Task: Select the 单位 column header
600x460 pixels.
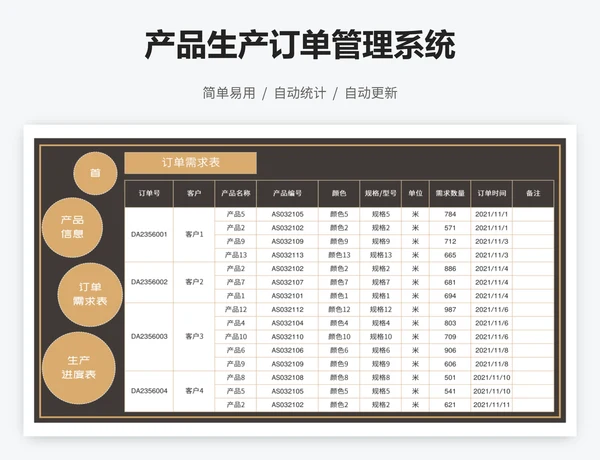Action: 415,193
